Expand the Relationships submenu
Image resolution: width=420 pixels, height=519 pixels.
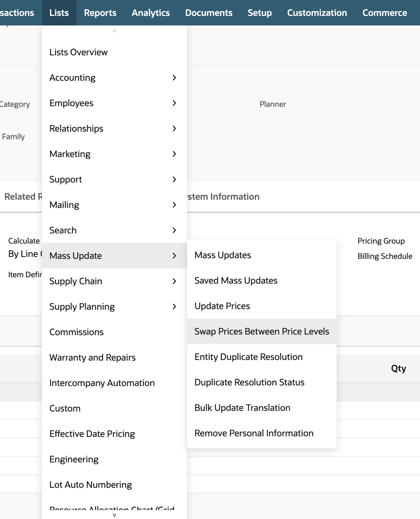(x=115, y=128)
